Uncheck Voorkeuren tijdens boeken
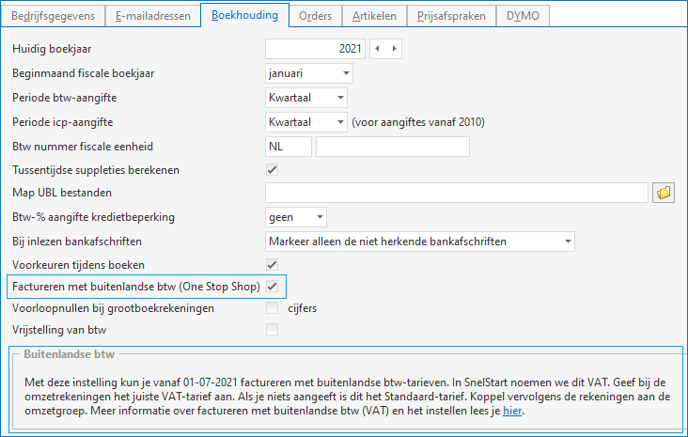Screen dimensions: 688x437 (272, 265)
